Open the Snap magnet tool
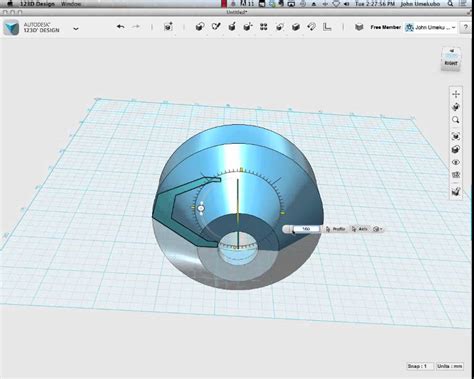The height and width of the screenshot is (379, 474). pyautogui.click(x=311, y=27)
